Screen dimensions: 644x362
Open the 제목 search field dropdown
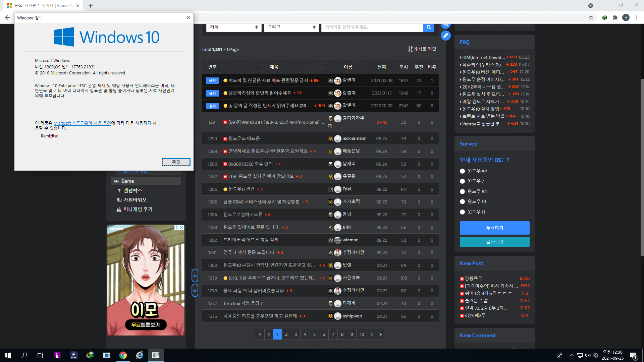coord(234,27)
